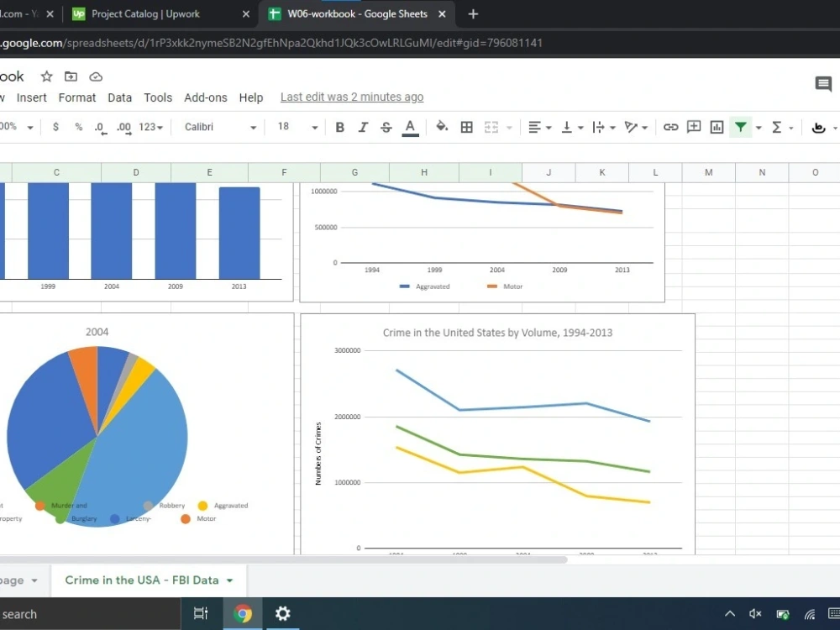Expand filter views arrow
The height and width of the screenshot is (630, 840).
[759, 128]
